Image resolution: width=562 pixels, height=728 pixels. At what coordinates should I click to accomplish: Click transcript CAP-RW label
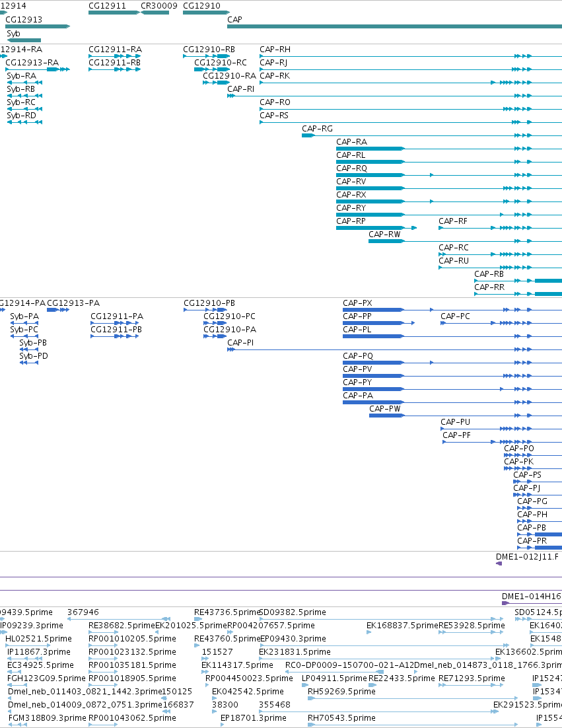tap(384, 235)
